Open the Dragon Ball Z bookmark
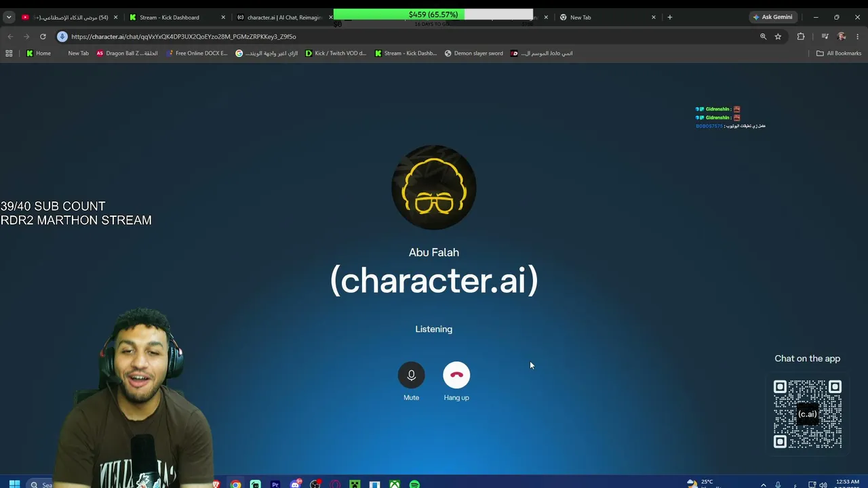Screen dimensions: 868x488 (x=127, y=53)
